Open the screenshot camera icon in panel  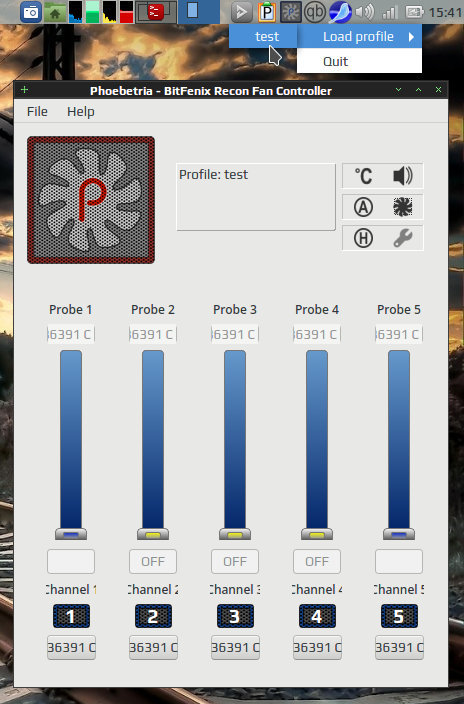[x=31, y=12]
